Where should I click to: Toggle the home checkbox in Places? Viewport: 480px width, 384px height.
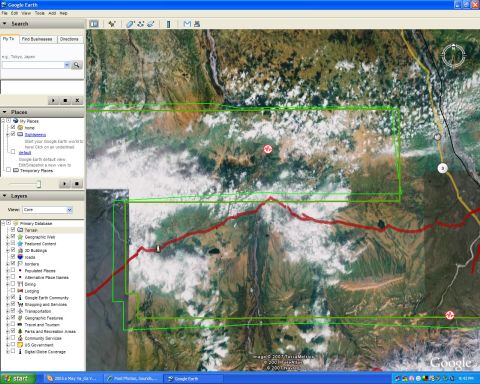(13, 127)
